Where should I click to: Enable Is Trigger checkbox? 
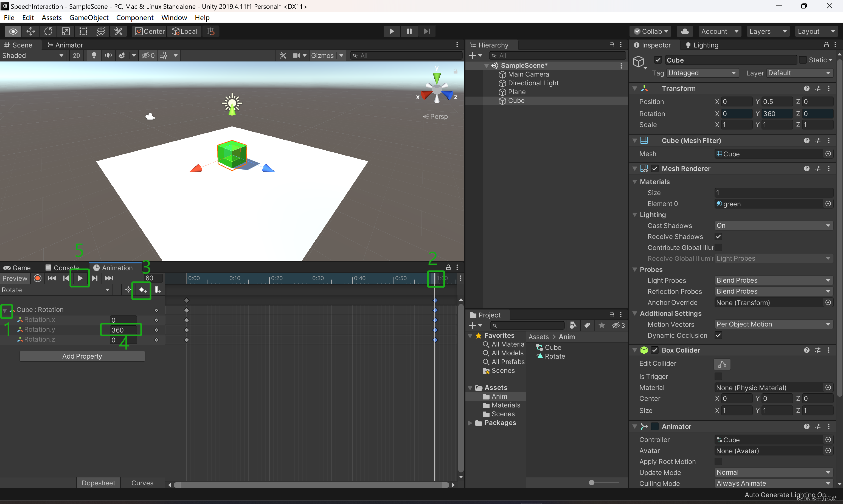(718, 376)
